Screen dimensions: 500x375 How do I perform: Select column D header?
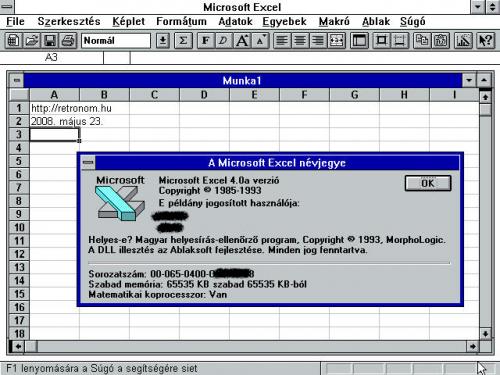click(x=204, y=95)
